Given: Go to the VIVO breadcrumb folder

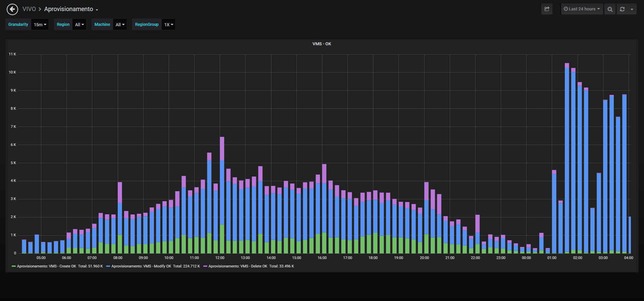Looking at the screenshot, I should [29, 9].
